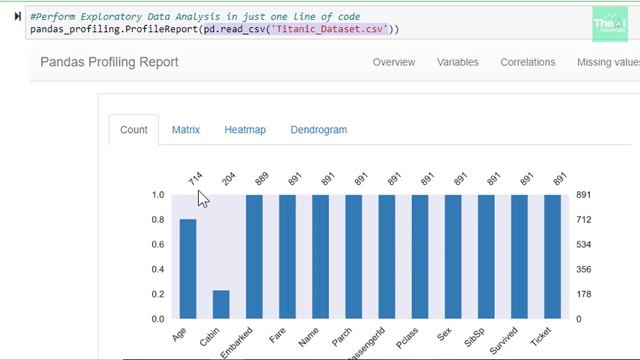Click the Name bar in the chart
The width and height of the screenshot is (640, 360).
point(320,257)
